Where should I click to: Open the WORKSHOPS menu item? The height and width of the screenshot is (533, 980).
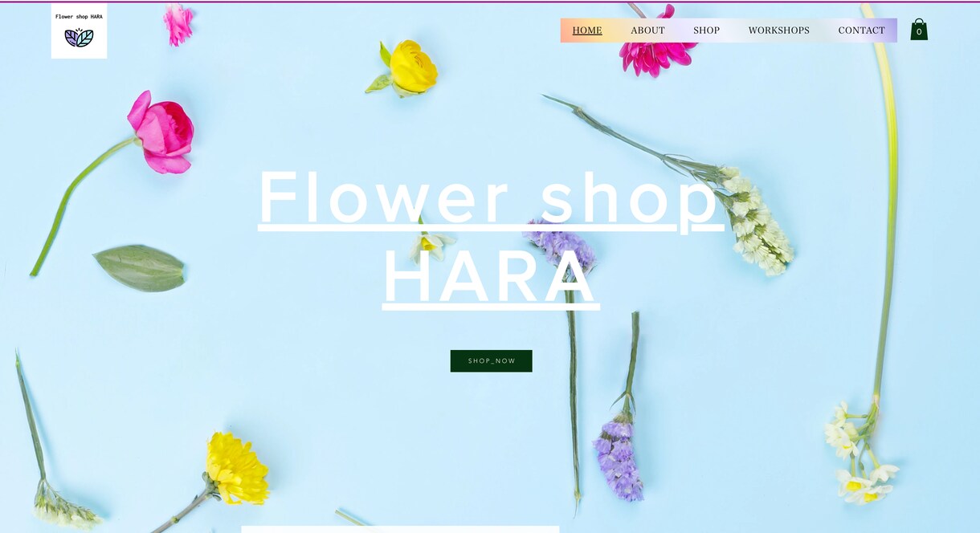point(778,31)
